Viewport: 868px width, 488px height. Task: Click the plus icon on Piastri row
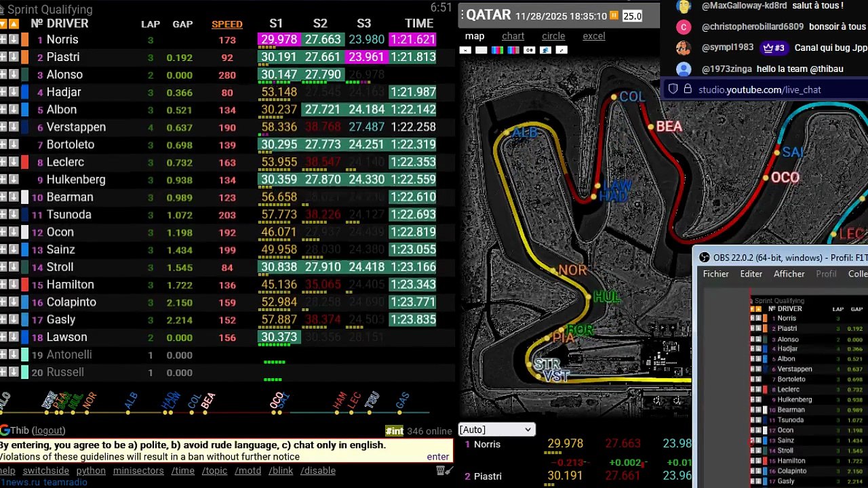point(3,57)
